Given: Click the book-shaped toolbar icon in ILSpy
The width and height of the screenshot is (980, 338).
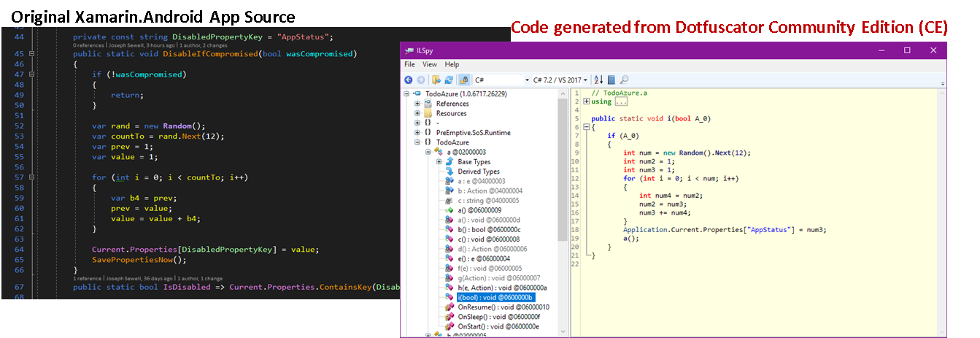Looking at the screenshot, I should pos(611,80).
